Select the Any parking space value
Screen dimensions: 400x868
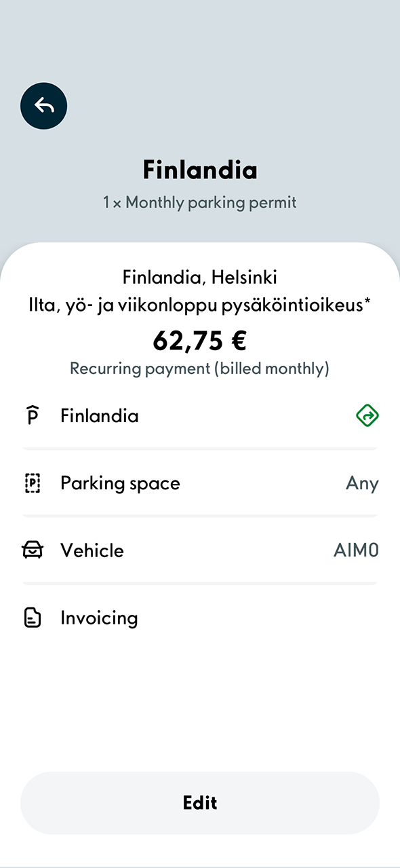(362, 483)
